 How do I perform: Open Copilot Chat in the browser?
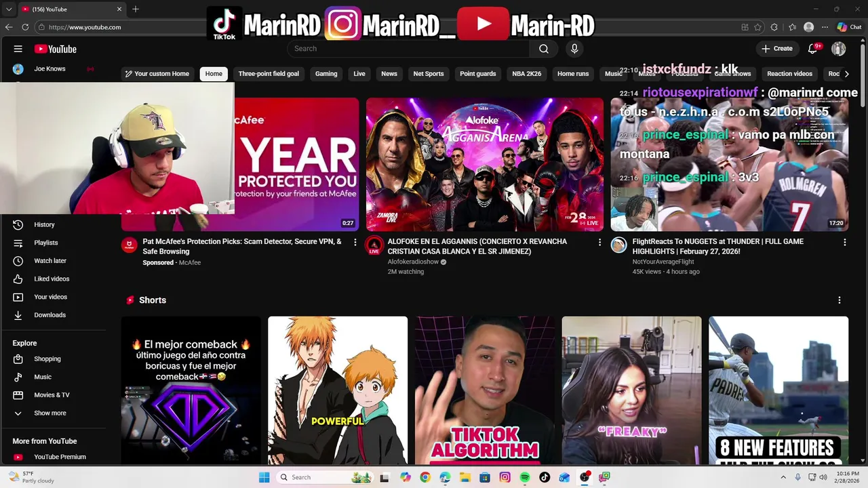[x=849, y=27]
